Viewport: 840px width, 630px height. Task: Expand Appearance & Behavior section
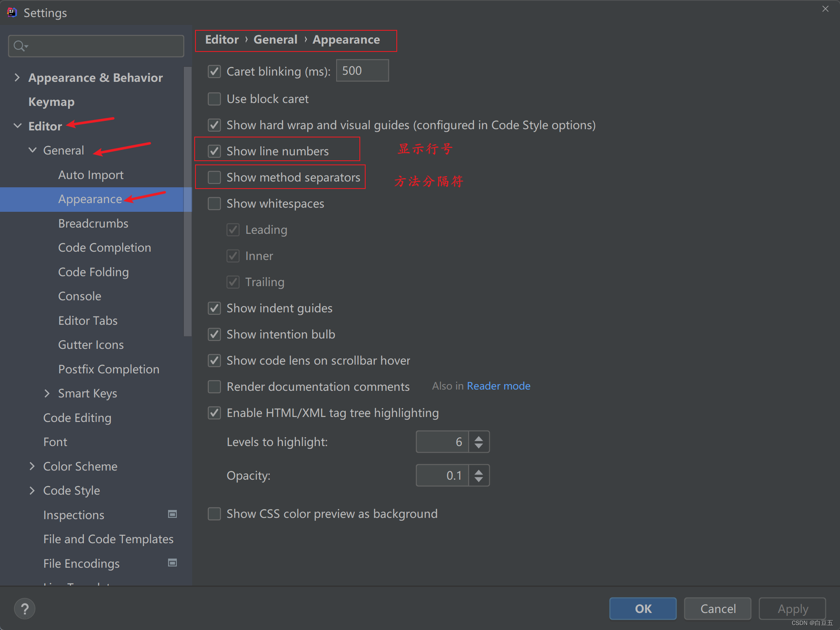click(17, 77)
